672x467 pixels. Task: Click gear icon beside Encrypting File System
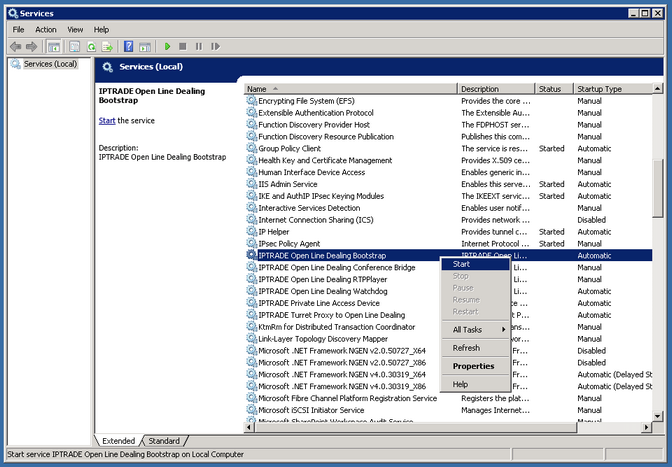pos(252,101)
